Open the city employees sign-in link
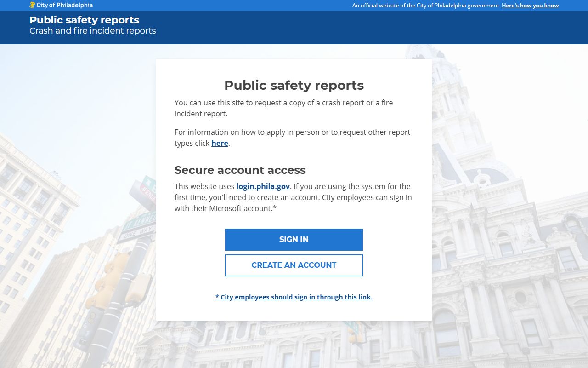Screen dimensions: 588x368 [294, 297]
